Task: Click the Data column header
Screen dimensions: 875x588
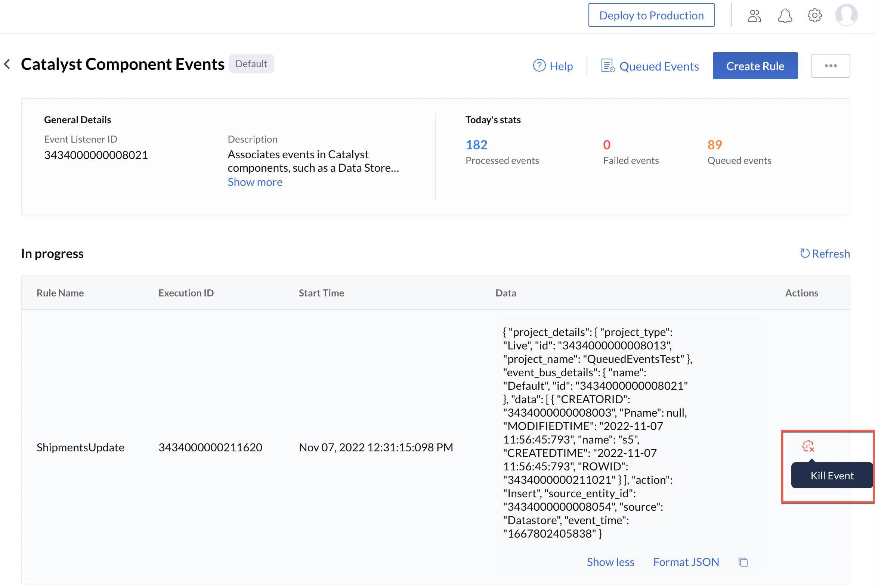Action: 505,293
